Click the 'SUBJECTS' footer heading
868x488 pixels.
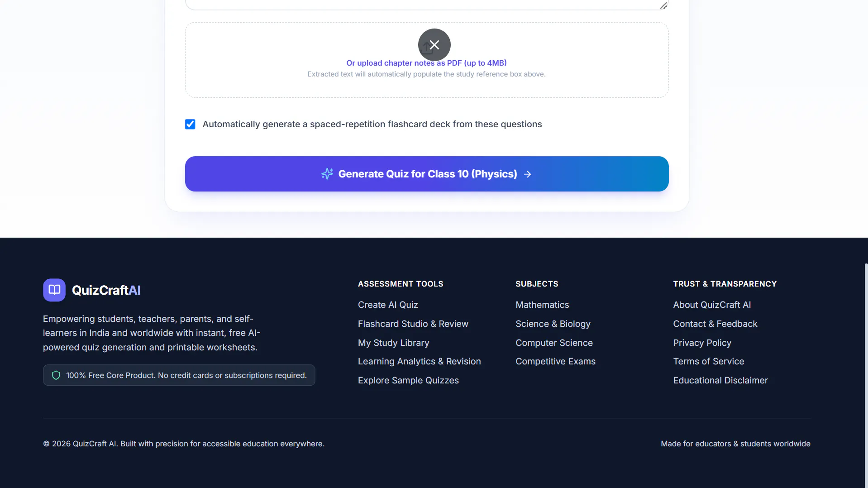537,284
